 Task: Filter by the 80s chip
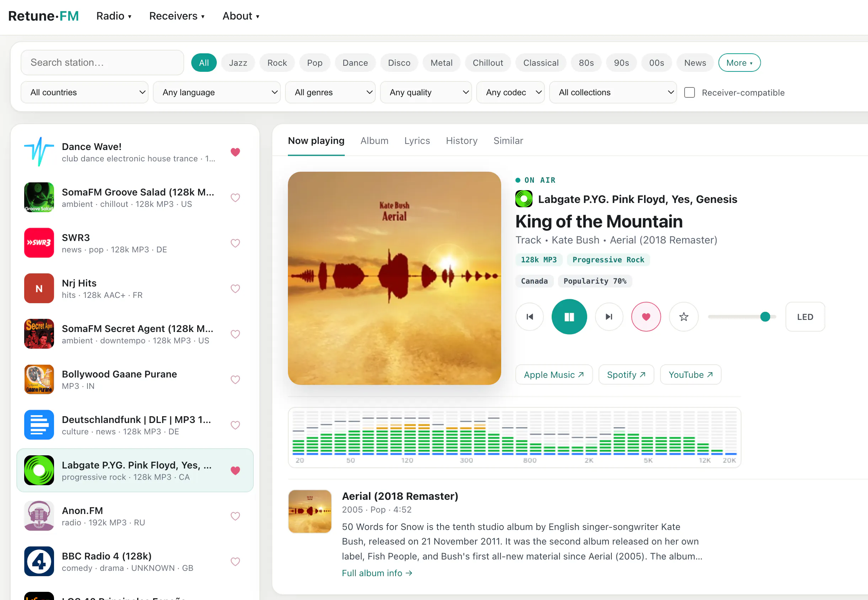click(586, 63)
